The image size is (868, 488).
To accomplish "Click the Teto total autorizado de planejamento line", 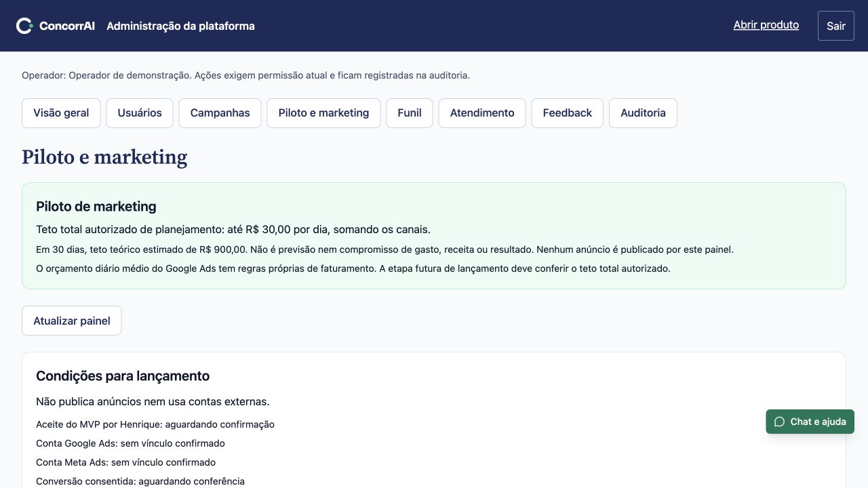I will click(x=233, y=229).
